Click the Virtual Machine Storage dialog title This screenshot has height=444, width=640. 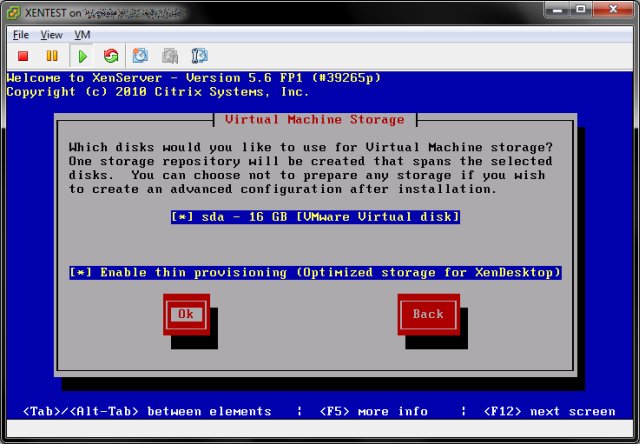click(315, 119)
